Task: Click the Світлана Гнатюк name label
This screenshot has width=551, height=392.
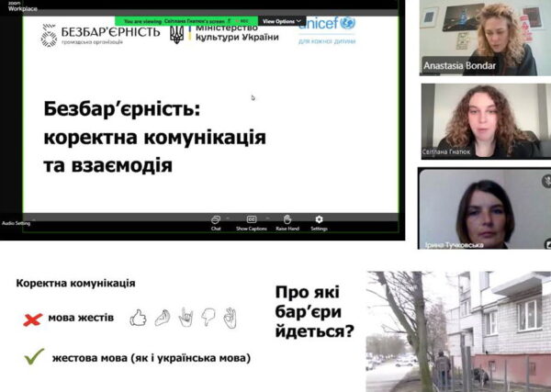Action: [x=446, y=152]
